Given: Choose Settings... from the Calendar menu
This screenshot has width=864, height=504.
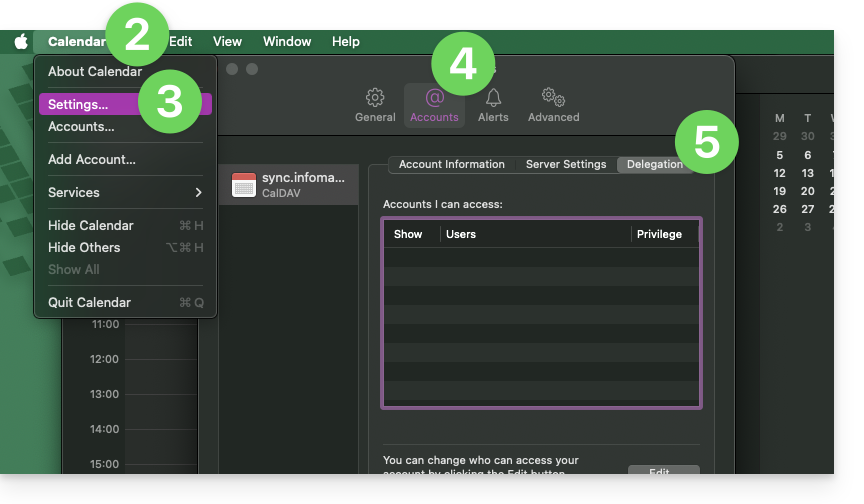Looking at the screenshot, I should pyautogui.click(x=78, y=105).
